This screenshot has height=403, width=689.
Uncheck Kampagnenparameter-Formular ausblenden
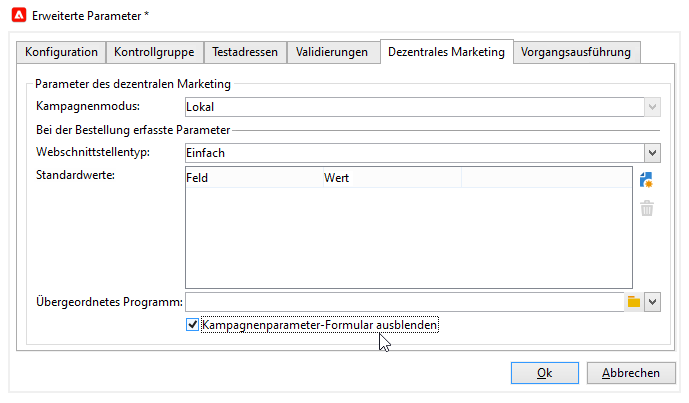[x=193, y=325]
